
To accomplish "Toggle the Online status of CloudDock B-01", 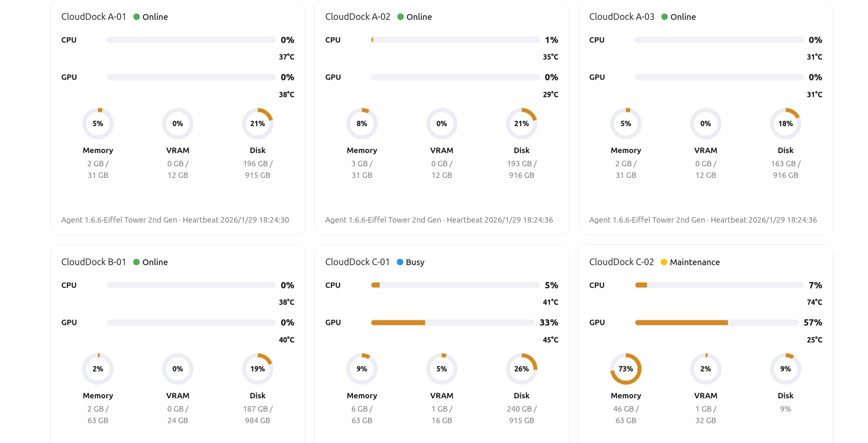I will coord(136,262).
